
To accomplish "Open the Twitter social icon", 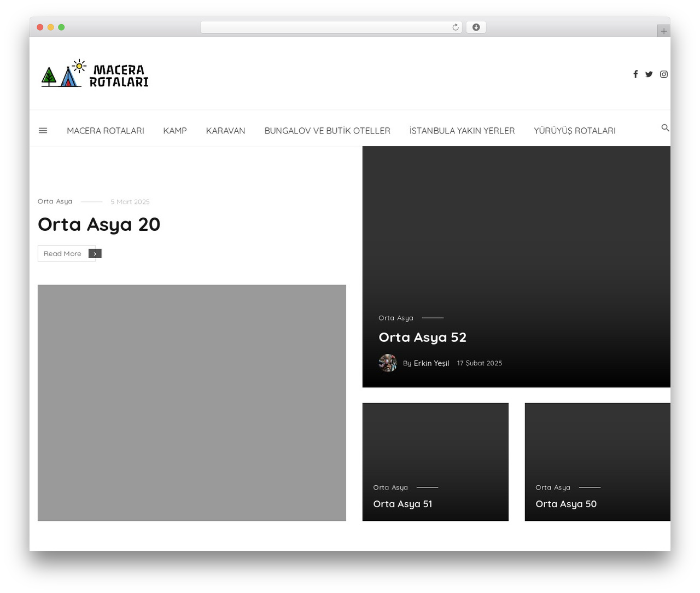I will (x=649, y=74).
